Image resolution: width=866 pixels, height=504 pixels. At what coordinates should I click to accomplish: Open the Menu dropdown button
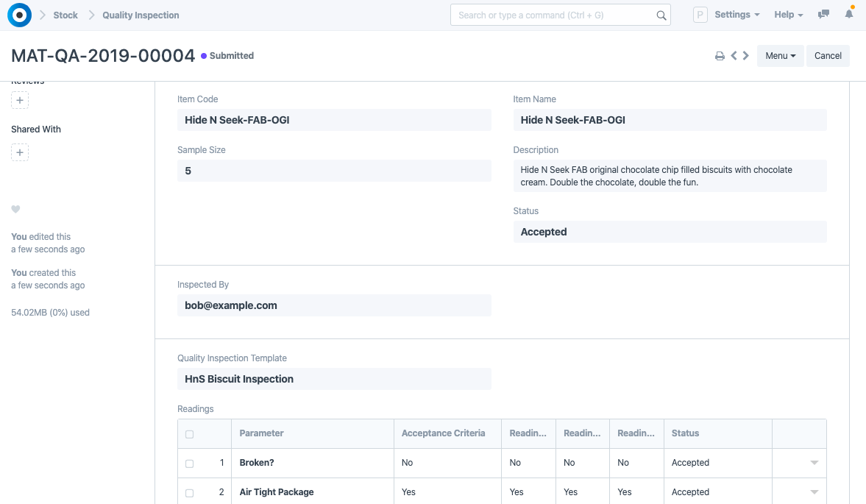pyautogui.click(x=780, y=56)
